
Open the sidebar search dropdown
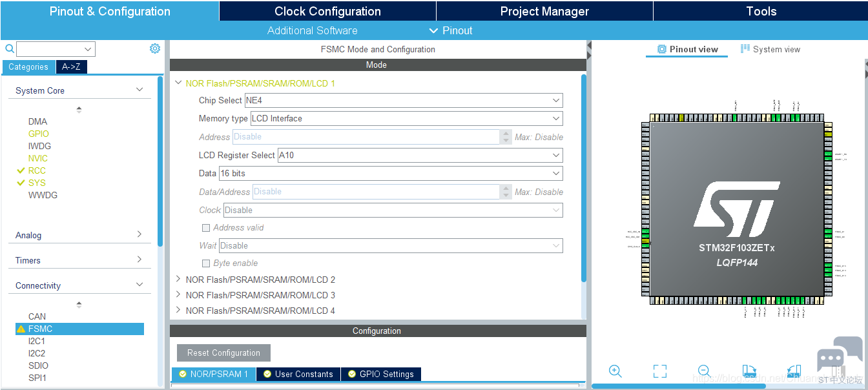coord(88,49)
